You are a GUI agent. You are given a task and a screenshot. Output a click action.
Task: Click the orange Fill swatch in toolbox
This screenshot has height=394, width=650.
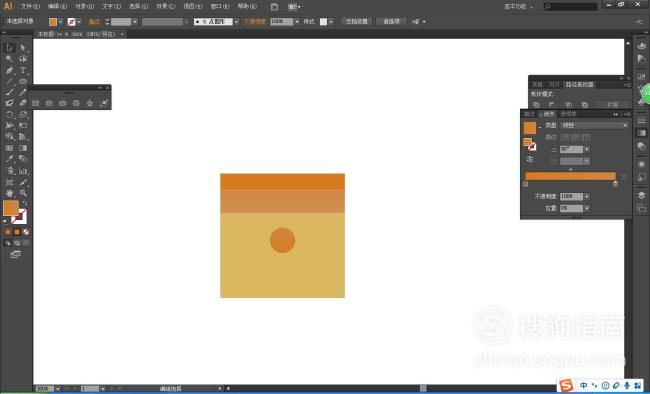point(10,208)
